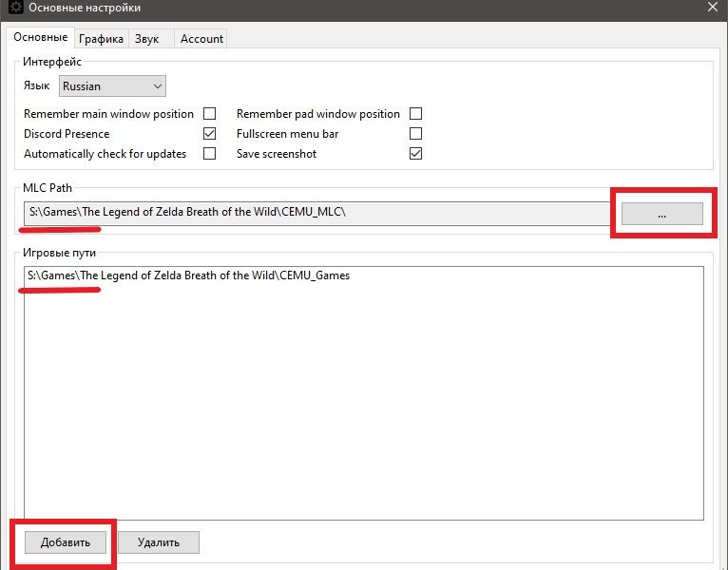
Task: Go to the Account tab
Action: tap(201, 38)
